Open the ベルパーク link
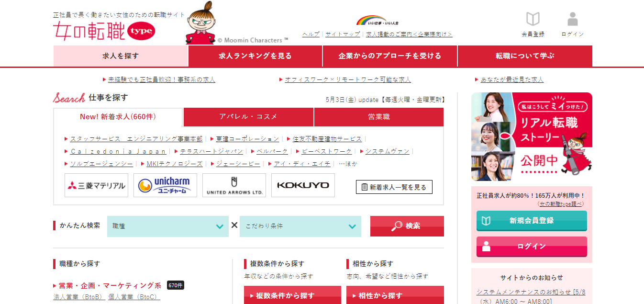 (x=272, y=151)
